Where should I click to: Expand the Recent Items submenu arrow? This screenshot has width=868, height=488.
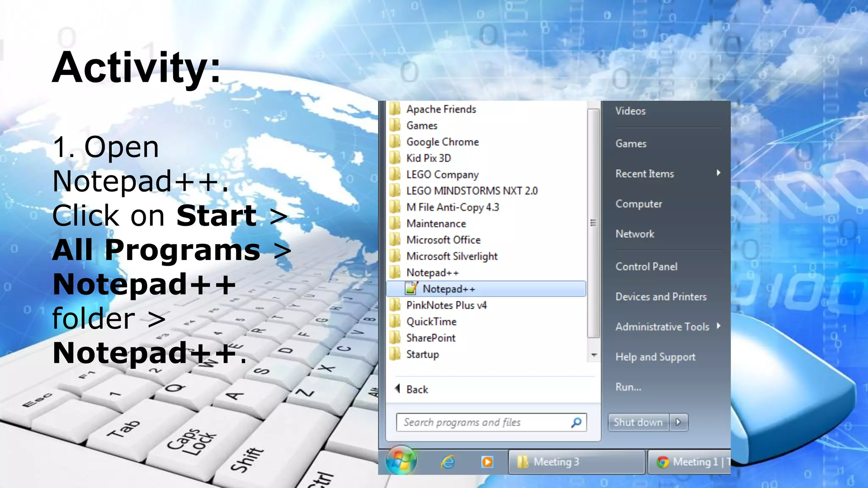[718, 173]
